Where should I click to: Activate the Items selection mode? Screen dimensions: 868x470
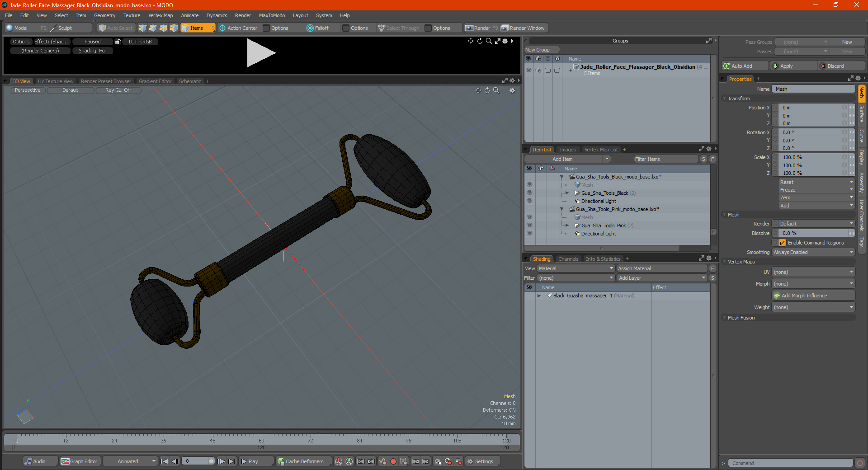pos(198,28)
